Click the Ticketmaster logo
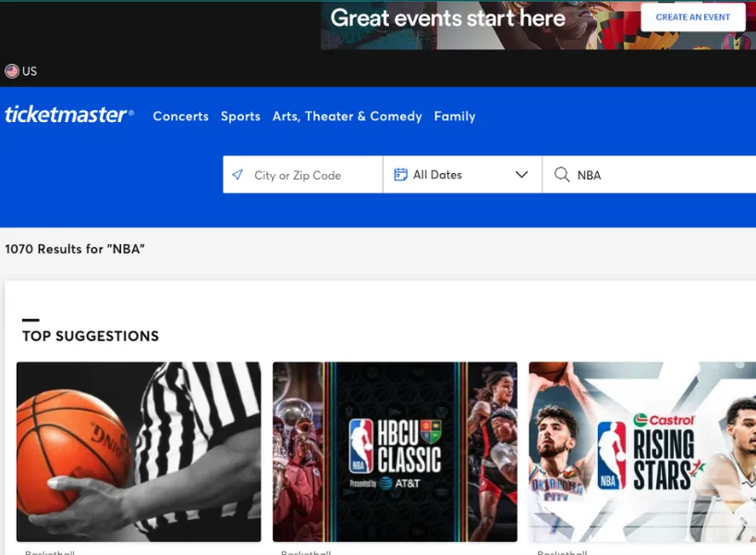This screenshot has height=555, width=756. point(69,116)
